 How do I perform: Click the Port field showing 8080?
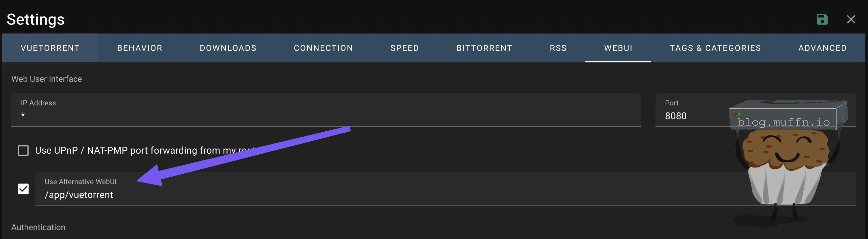pyautogui.click(x=691, y=116)
